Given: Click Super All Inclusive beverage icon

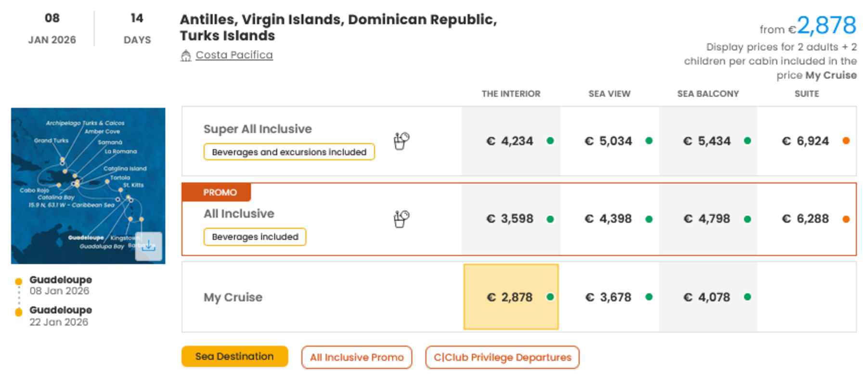Looking at the screenshot, I should pyautogui.click(x=402, y=141).
